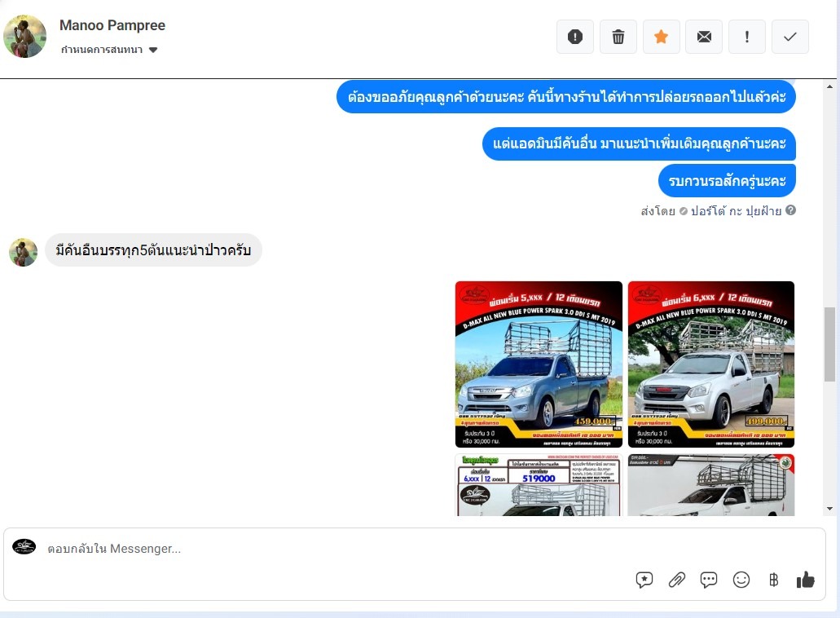Select Manoo's avatar beside the incoming message
The image size is (840, 618).
click(23, 252)
